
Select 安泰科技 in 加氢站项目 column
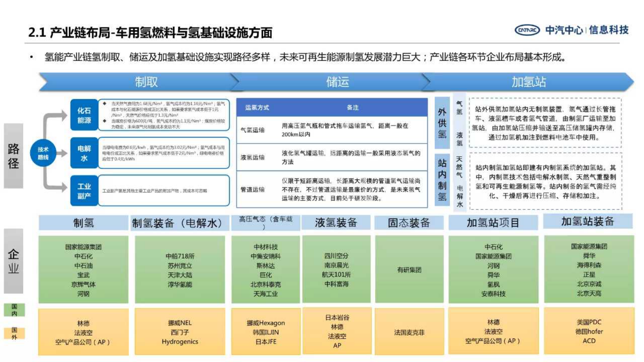pos(493,294)
